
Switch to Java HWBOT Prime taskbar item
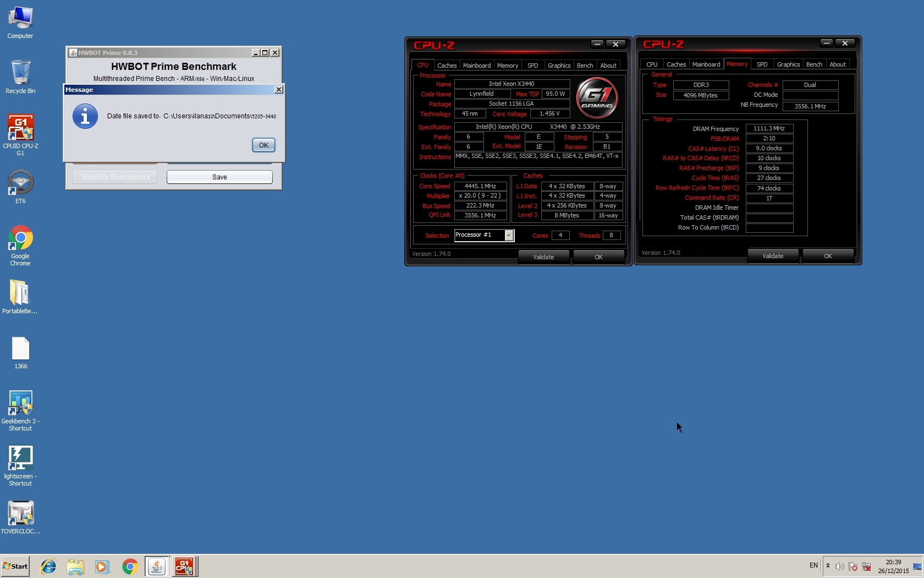[x=157, y=566]
